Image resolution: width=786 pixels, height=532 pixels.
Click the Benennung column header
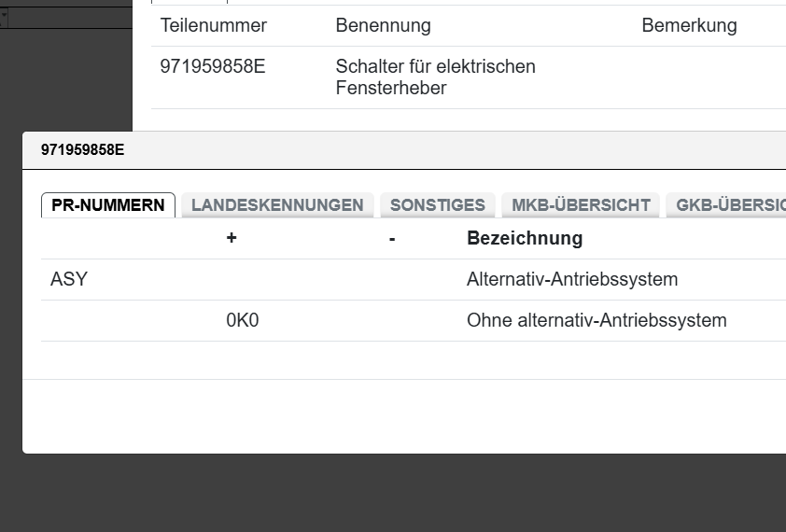coord(383,26)
